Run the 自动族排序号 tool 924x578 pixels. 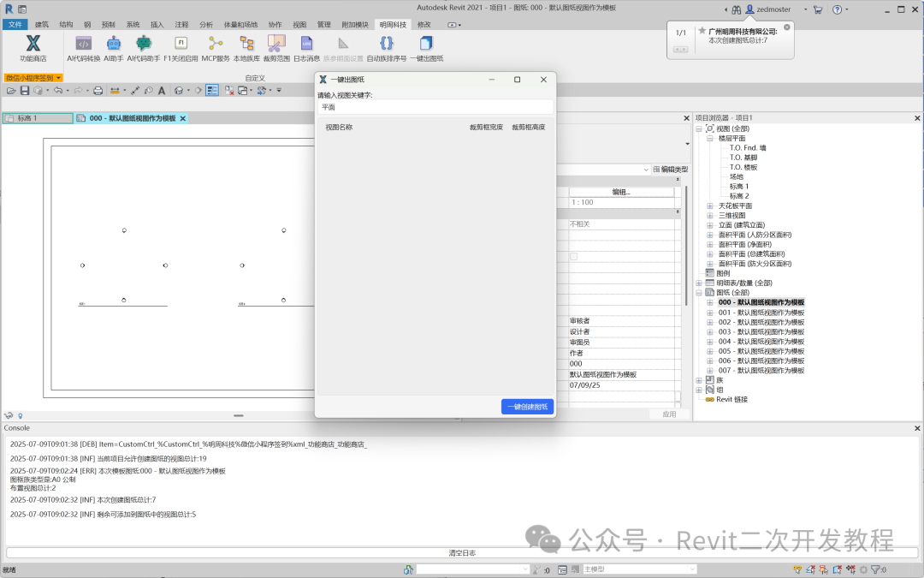(387, 48)
